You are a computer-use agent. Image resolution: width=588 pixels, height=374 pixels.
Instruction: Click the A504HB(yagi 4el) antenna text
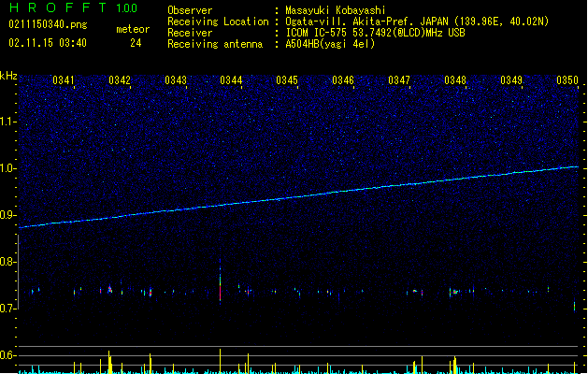pyautogui.click(x=330, y=44)
